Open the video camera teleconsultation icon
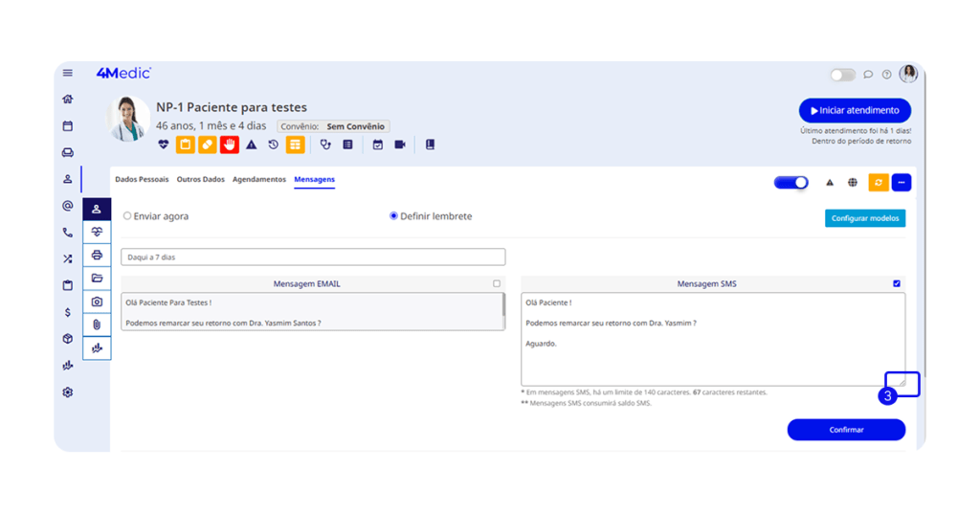980x514 pixels. (400, 145)
